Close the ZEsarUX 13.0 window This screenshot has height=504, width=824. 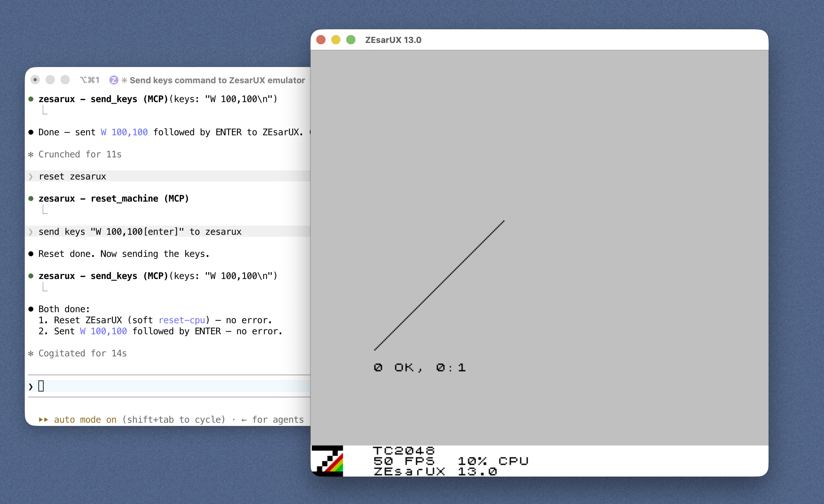[321, 40]
